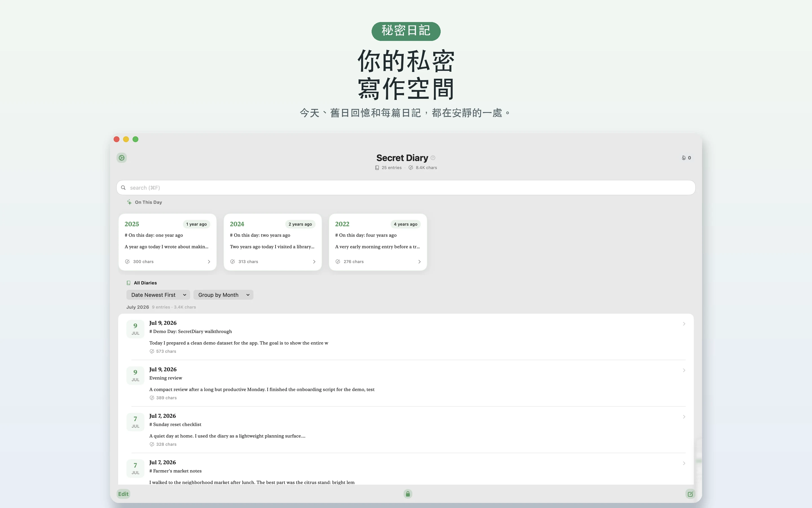Open the Evening review entry
Viewport: 812px width, 508px height.
pos(406,383)
